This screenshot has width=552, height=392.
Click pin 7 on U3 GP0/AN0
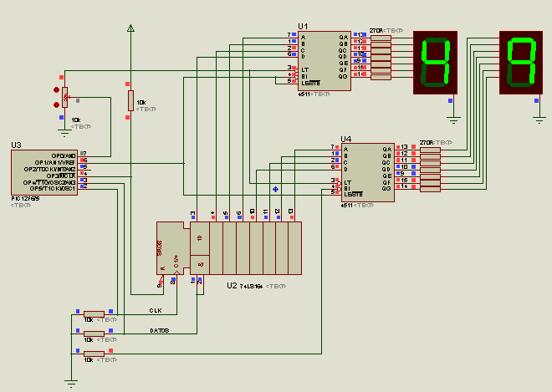click(84, 154)
